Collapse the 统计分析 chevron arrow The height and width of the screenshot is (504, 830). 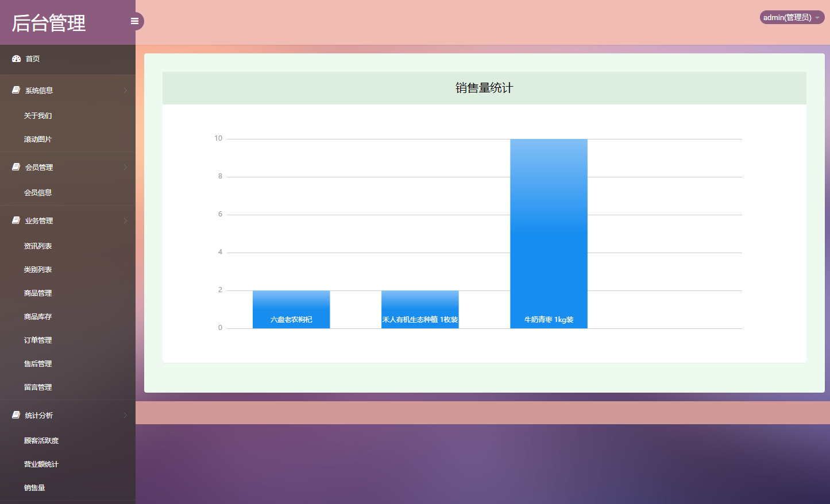tap(125, 416)
